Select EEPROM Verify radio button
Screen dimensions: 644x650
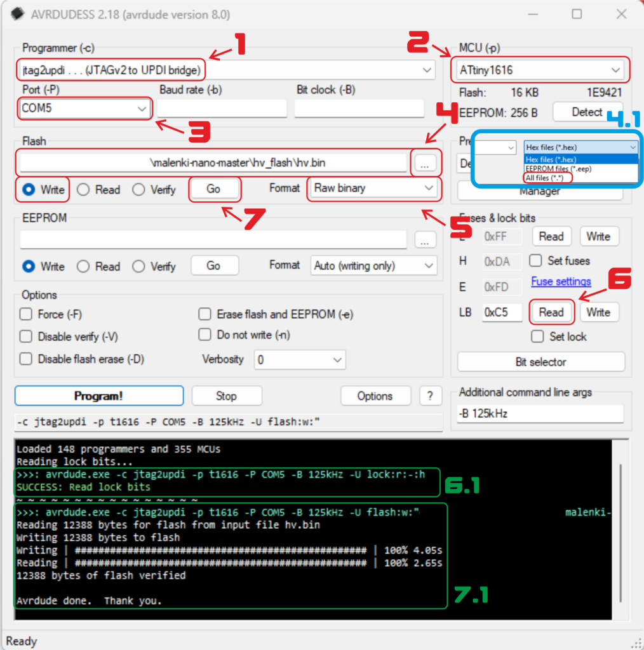tap(154, 266)
